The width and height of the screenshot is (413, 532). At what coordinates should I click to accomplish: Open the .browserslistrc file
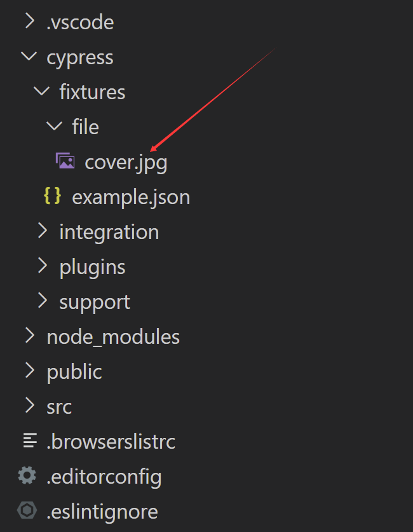(x=111, y=442)
